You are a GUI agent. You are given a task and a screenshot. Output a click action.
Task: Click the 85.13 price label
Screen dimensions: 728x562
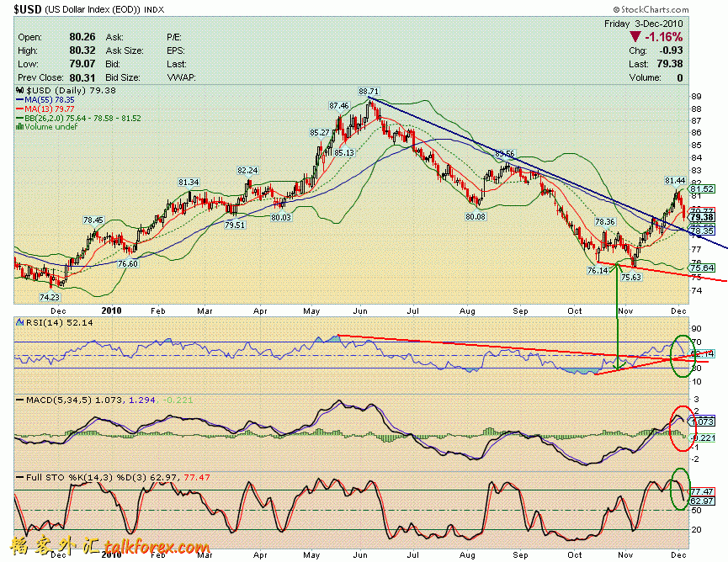344,152
